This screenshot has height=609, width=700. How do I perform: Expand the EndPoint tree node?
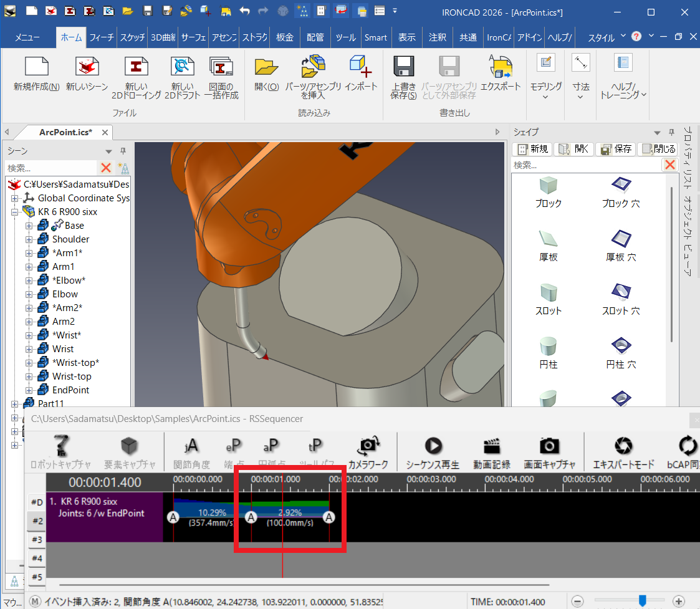29,390
